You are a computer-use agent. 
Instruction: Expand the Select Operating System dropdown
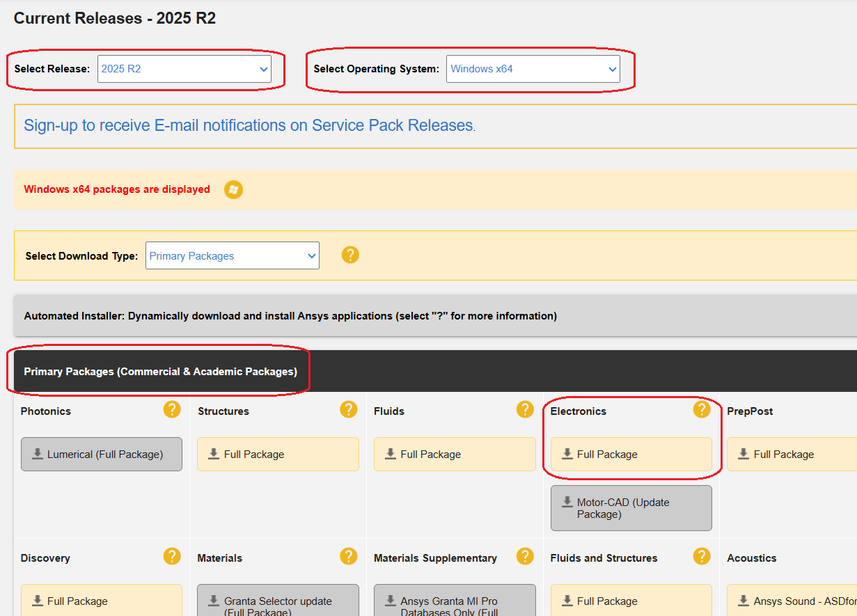tap(533, 69)
